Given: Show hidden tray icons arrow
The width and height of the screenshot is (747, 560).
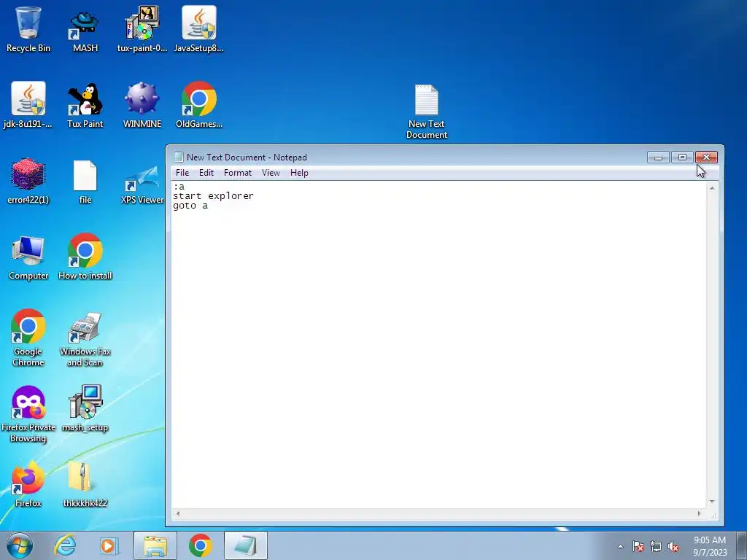Looking at the screenshot, I should pos(620,547).
